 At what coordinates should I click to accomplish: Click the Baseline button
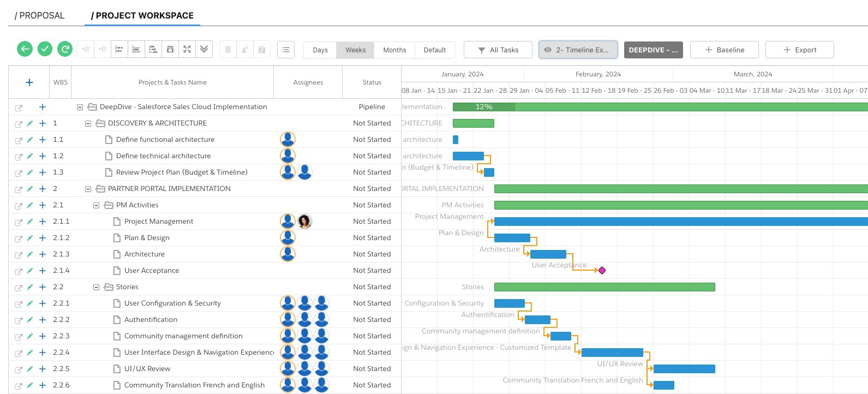(x=725, y=50)
